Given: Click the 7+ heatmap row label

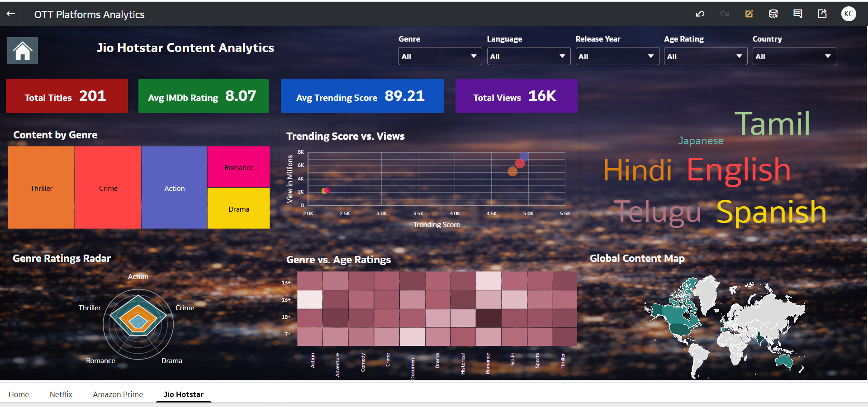Looking at the screenshot, I should tap(287, 334).
